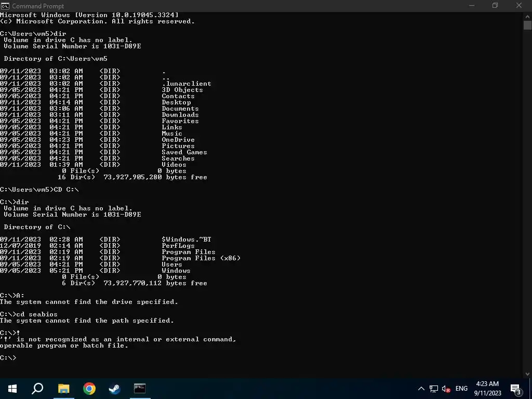Click the 'OneDrive' directory name
The image size is (532, 399).
pyautogui.click(x=178, y=140)
